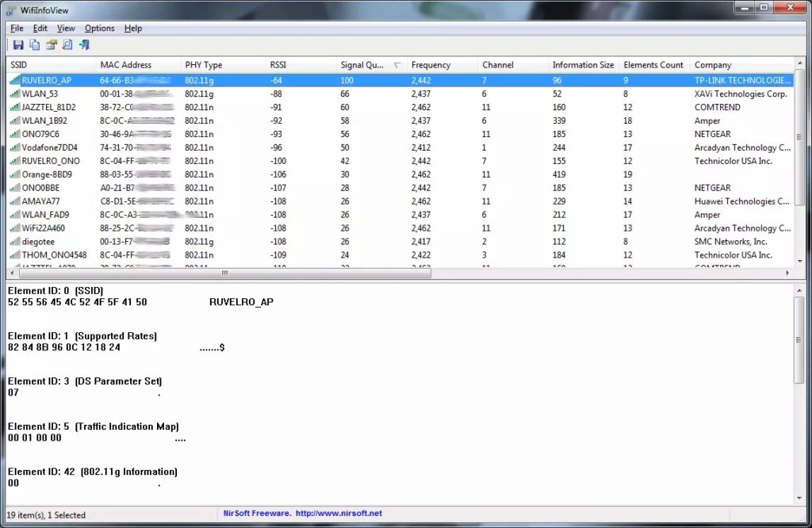Click the WifiInfoView title bar app icon
The image size is (812, 528).
tap(11, 10)
